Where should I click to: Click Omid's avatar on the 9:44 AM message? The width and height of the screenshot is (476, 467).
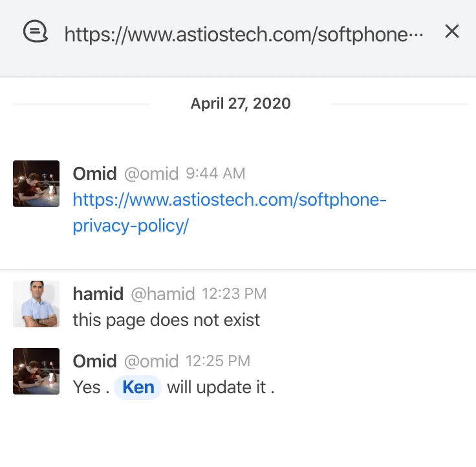click(36, 184)
